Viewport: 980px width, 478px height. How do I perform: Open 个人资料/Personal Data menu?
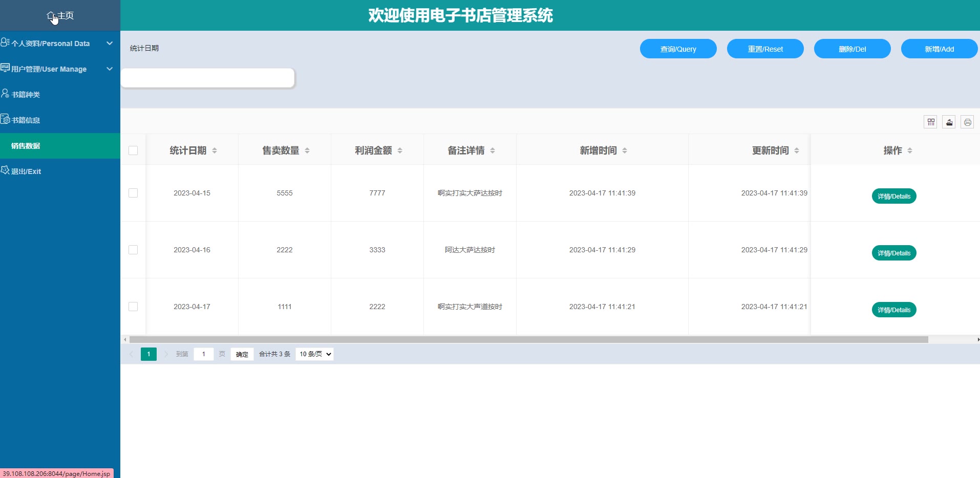[x=60, y=44]
